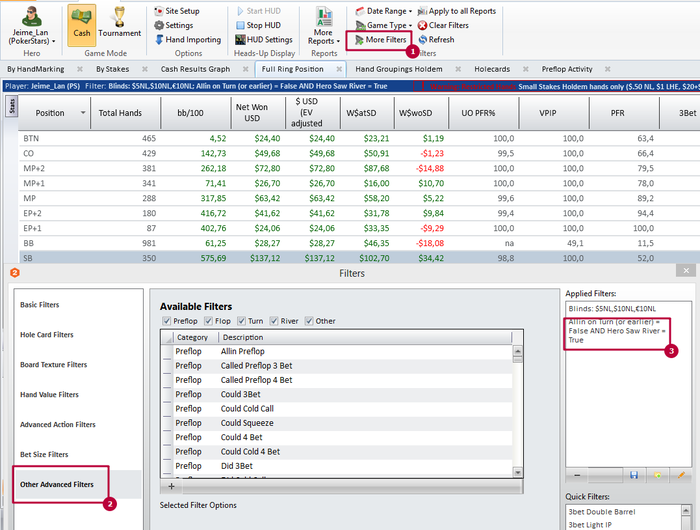Image resolution: width=700 pixels, height=530 pixels.
Task: Click Start HUD
Action: pos(258,11)
